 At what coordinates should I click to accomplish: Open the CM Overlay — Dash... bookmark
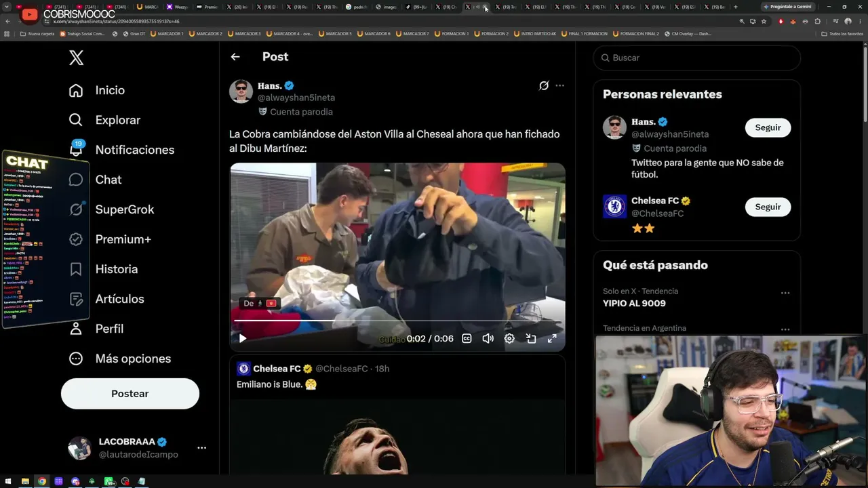click(x=688, y=34)
